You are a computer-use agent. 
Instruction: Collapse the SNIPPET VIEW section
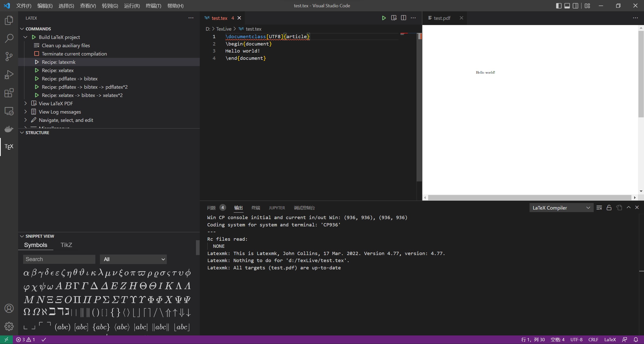(22, 236)
